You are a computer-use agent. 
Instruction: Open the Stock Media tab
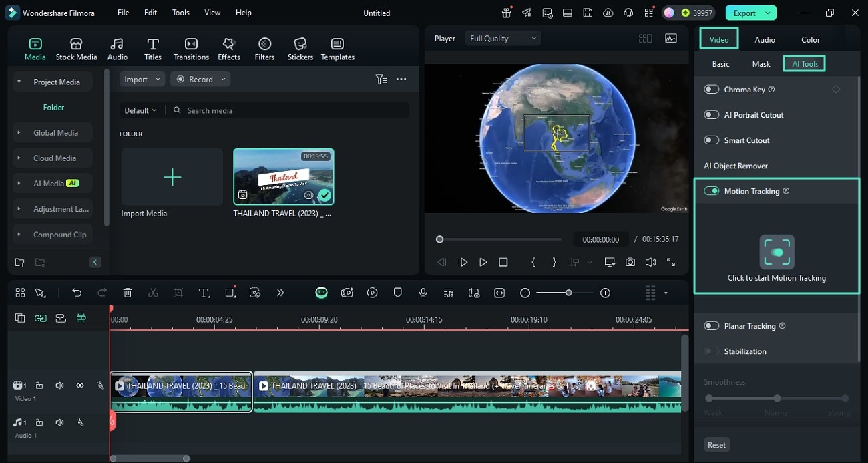[x=76, y=49]
